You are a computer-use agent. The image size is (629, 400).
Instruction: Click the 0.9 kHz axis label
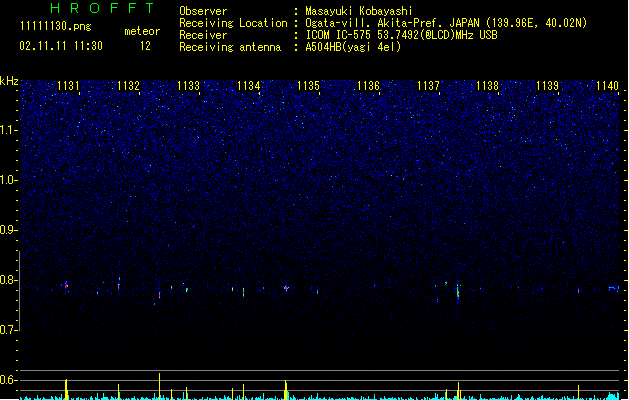[9, 230]
